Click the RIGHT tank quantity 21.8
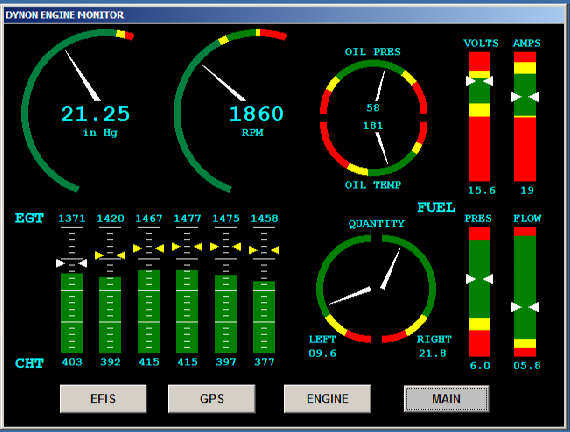The image size is (570, 432). (433, 353)
